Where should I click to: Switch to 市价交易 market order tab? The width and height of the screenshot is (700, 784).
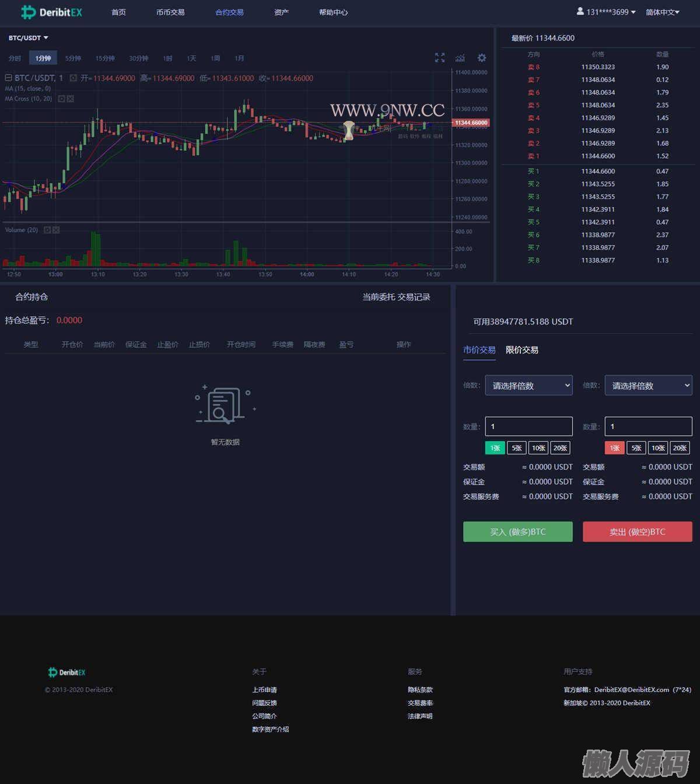[x=479, y=350]
